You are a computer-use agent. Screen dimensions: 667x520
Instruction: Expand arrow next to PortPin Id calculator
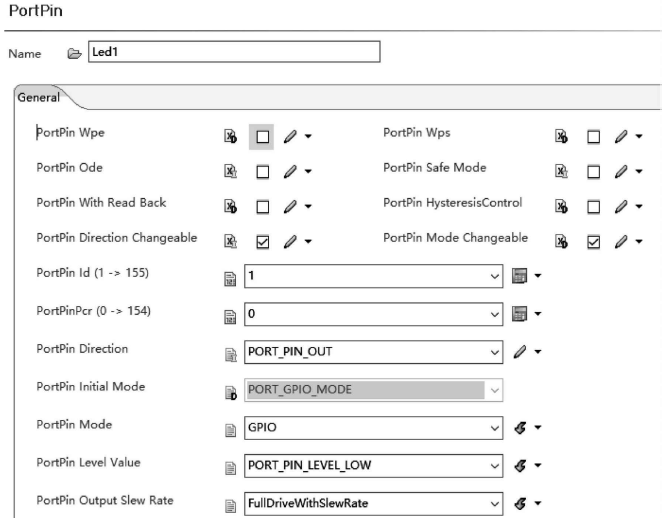pos(538,276)
